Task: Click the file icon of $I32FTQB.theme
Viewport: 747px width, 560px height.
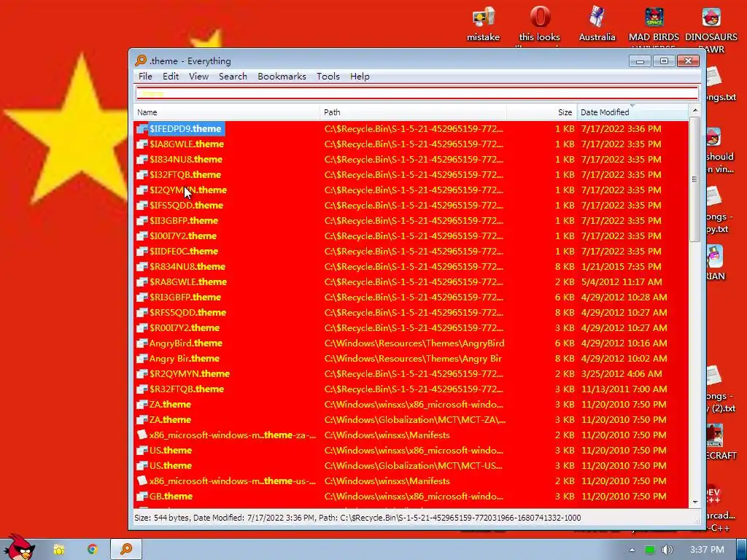Action: pos(142,174)
